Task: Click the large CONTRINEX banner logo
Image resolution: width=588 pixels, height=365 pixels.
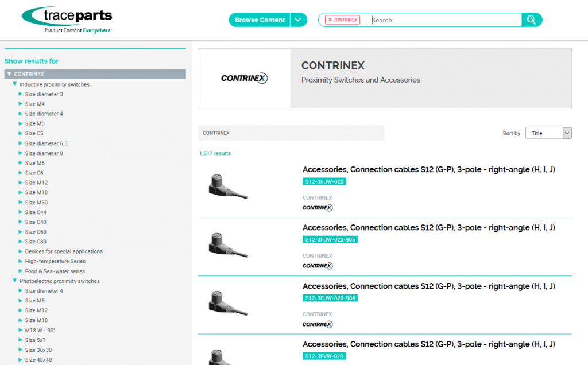Action: pyautogui.click(x=244, y=79)
